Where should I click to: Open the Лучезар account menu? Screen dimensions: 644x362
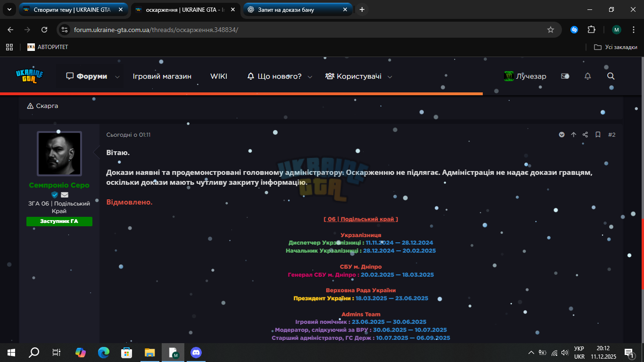click(x=525, y=76)
